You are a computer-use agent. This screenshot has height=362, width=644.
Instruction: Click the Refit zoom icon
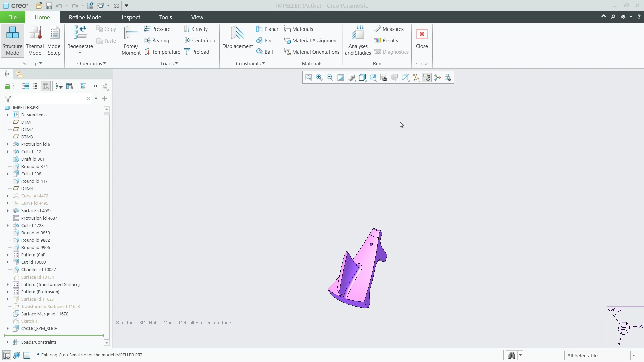308,78
